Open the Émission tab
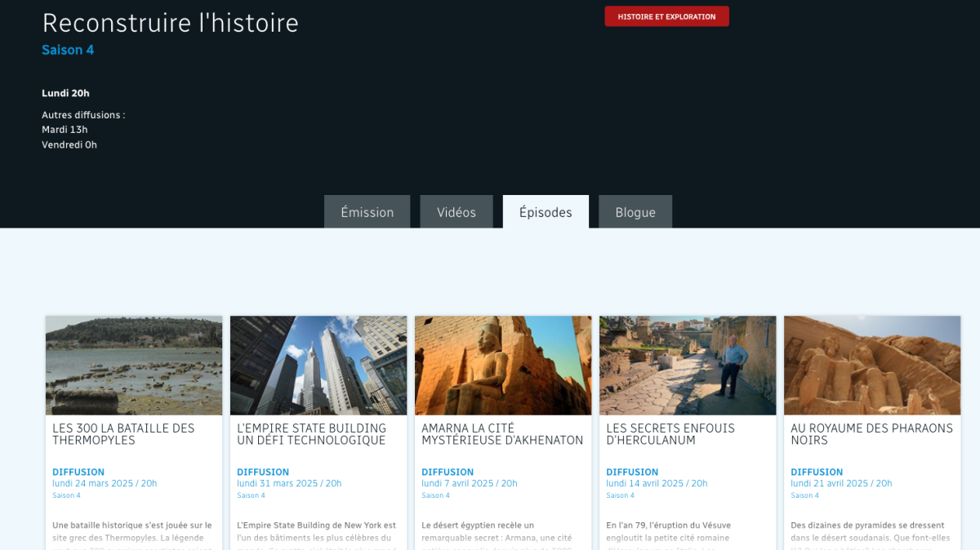This screenshot has width=980, height=550. point(367,212)
